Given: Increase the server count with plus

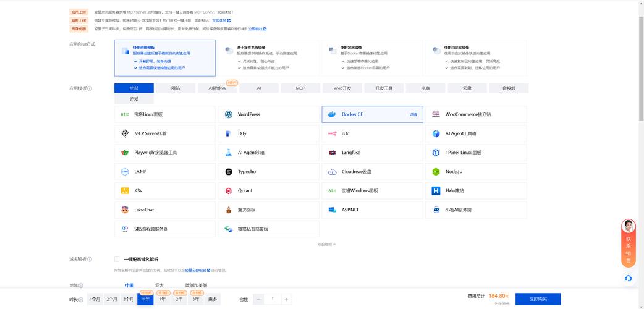Looking at the screenshot, I should point(286,299).
